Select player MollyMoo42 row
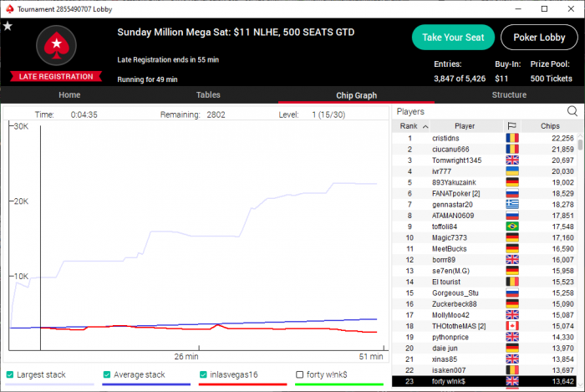 coord(484,315)
